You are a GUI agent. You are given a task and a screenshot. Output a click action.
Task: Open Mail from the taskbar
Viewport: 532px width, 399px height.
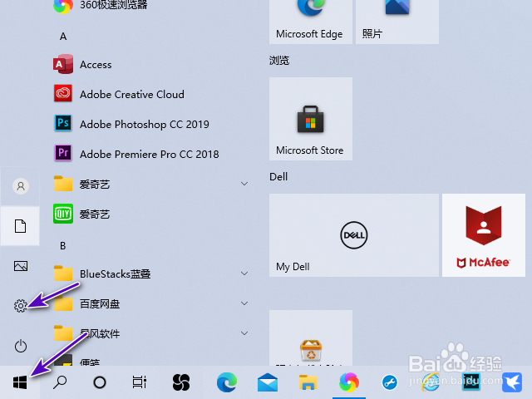click(268, 382)
